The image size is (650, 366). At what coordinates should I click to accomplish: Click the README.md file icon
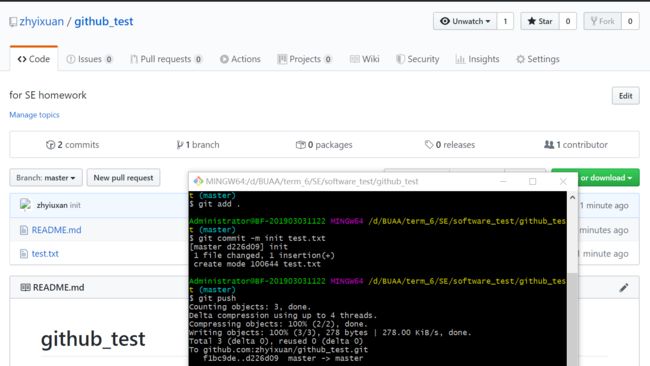[24, 230]
